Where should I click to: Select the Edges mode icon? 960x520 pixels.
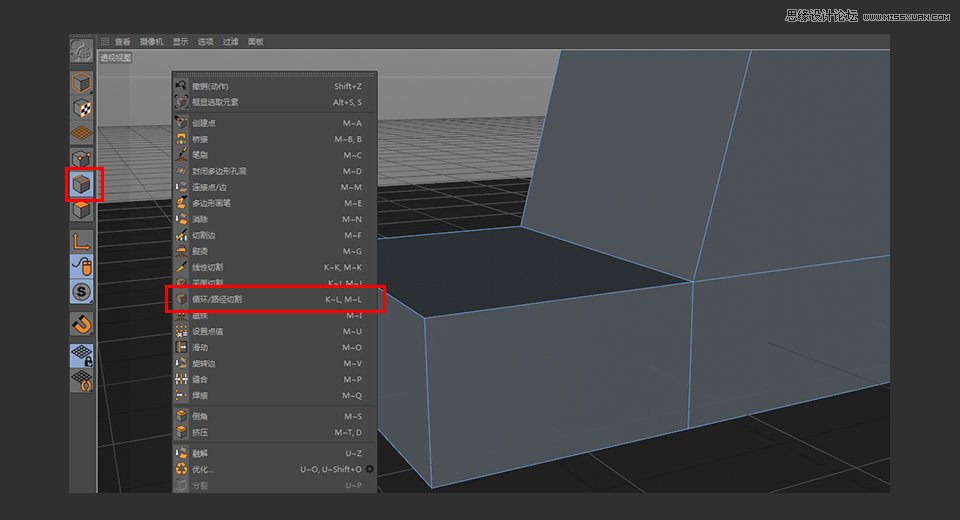click(x=81, y=184)
